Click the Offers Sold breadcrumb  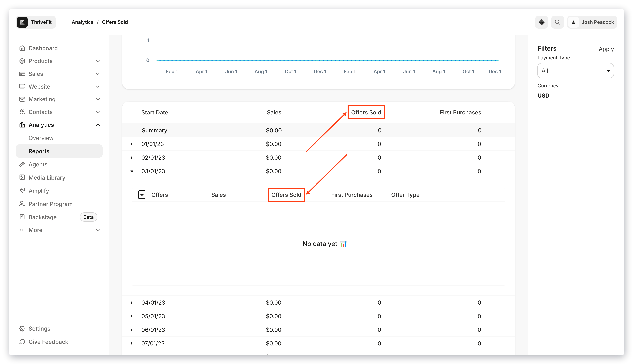[x=115, y=22]
